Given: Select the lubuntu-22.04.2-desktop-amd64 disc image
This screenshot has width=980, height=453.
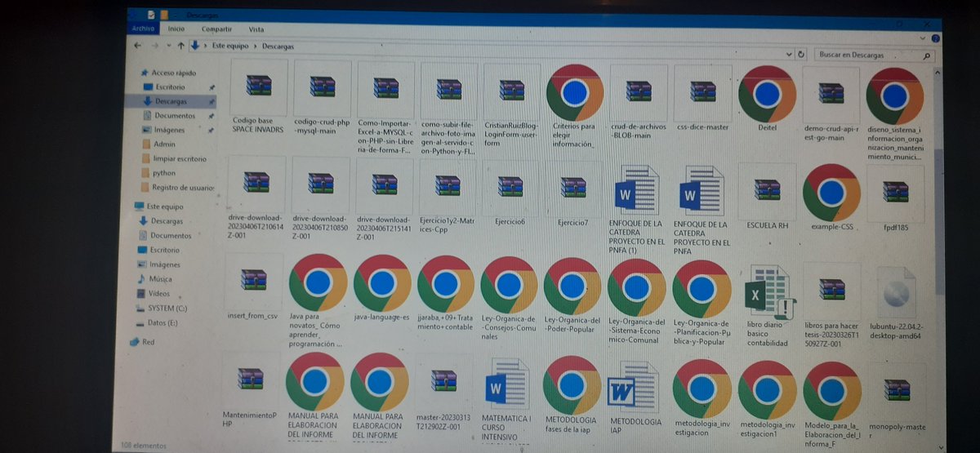Looking at the screenshot, I should pos(896,302).
